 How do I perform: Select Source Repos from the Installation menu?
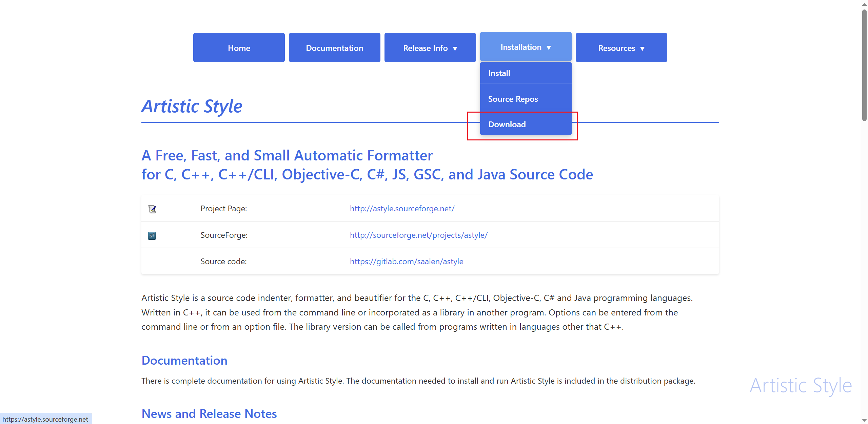pyautogui.click(x=526, y=99)
